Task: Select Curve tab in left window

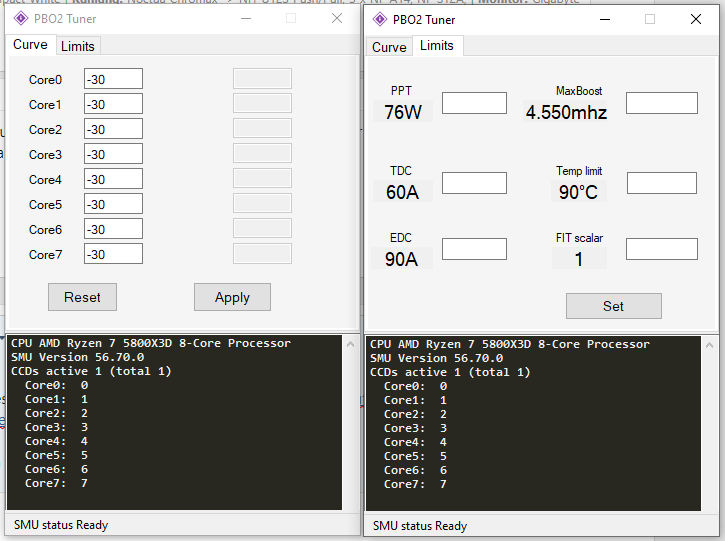Action: 31,45
